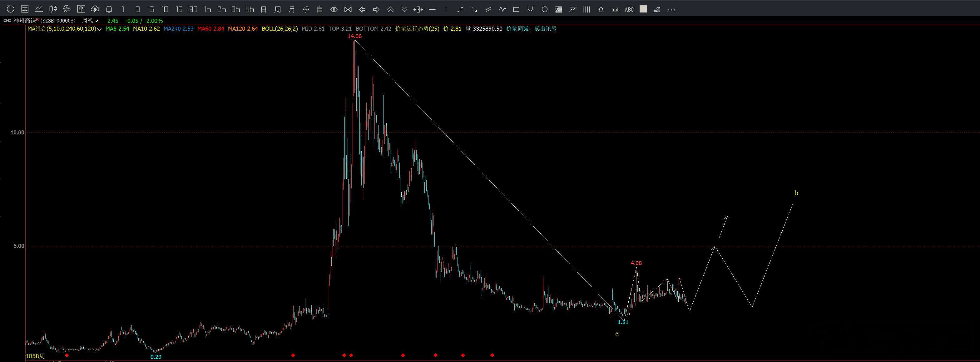Select the ruler measurement tool
Viewport: 980px width, 362px height.
pyautogui.click(x=615, y=9)
